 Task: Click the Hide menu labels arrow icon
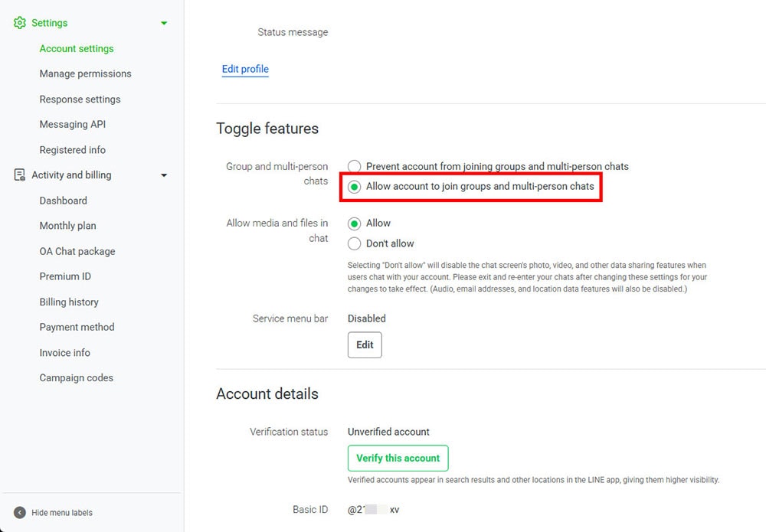coord(20,512)
